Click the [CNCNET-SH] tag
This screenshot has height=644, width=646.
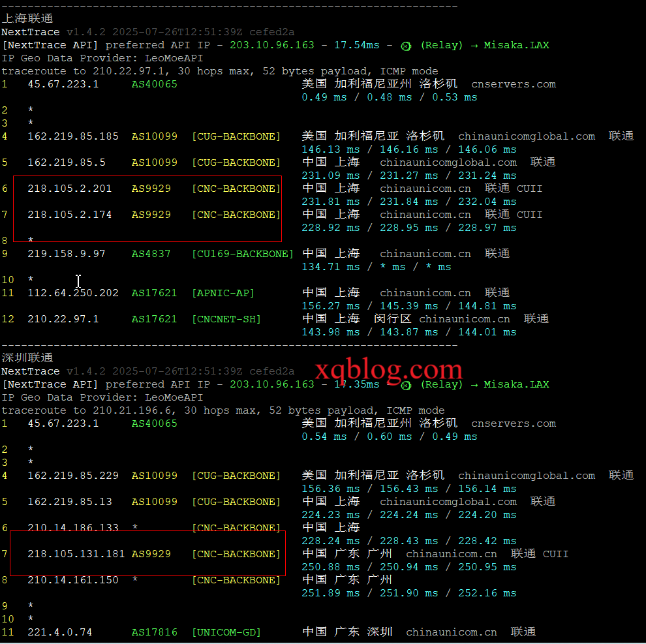click(226, 319)
